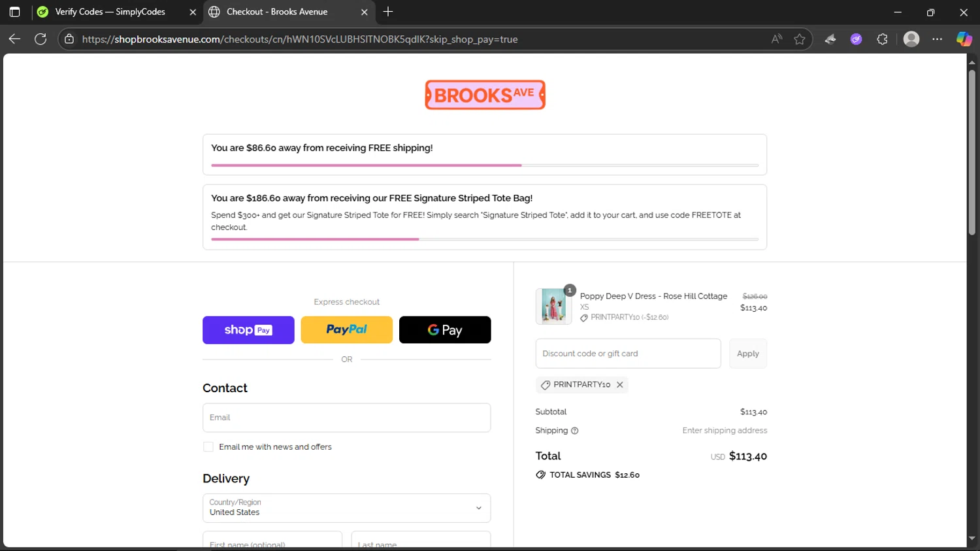Image resolution: width=980 pixels, height=551 pixels.
Task: Open a new browser tab
Action: [x=388, y=12]
